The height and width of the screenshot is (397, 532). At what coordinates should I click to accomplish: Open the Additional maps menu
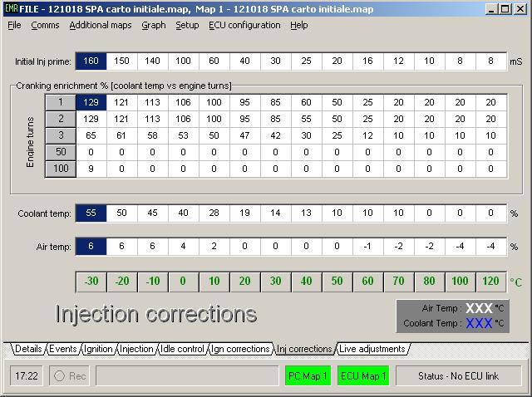point(101,25)
